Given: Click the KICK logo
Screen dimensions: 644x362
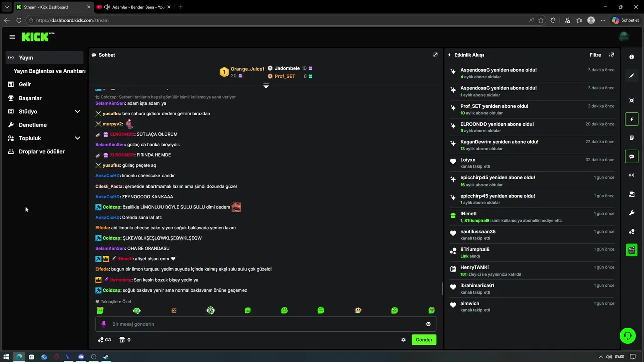Looking at the screenshot, I should [38, 37].
